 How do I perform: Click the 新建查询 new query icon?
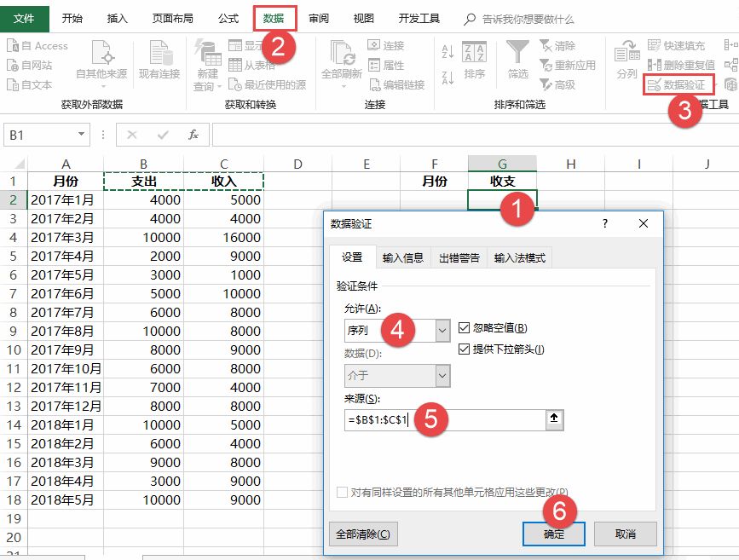click(x=207, y=53)
